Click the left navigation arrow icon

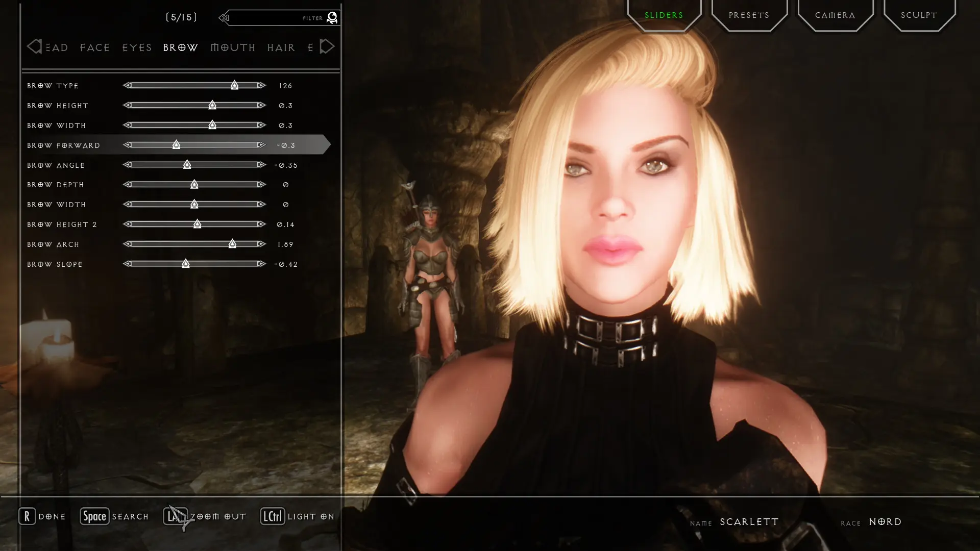click(33, 46)
